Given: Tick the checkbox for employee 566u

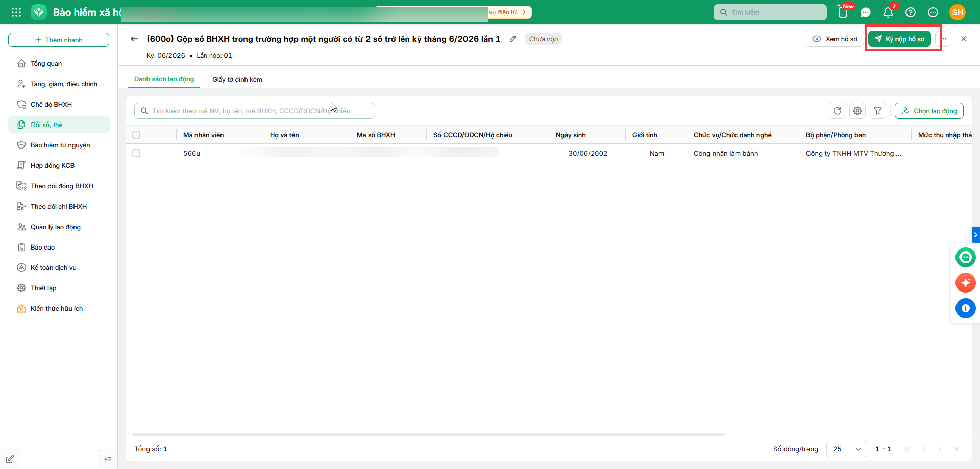Looking at the screenshot, I should (x=136, y=153).
